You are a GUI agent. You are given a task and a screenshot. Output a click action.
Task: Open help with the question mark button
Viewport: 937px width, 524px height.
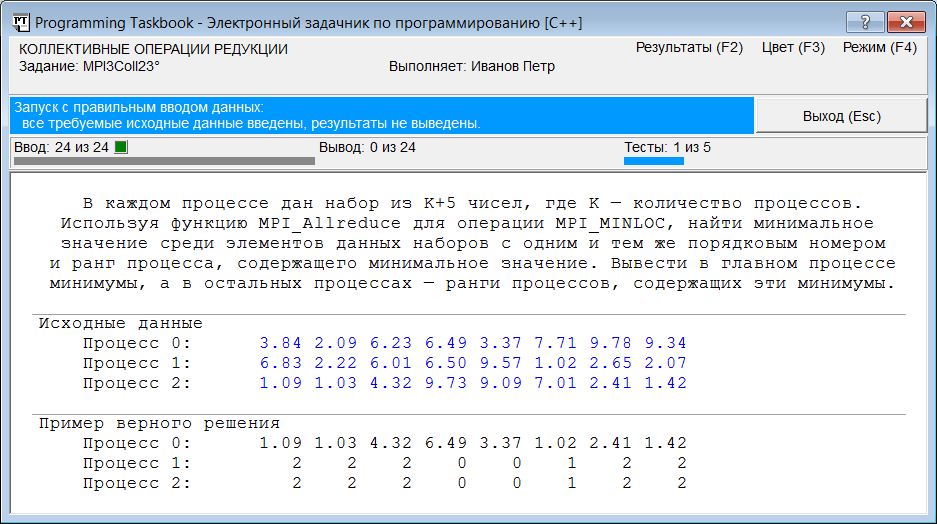point(864,22)
